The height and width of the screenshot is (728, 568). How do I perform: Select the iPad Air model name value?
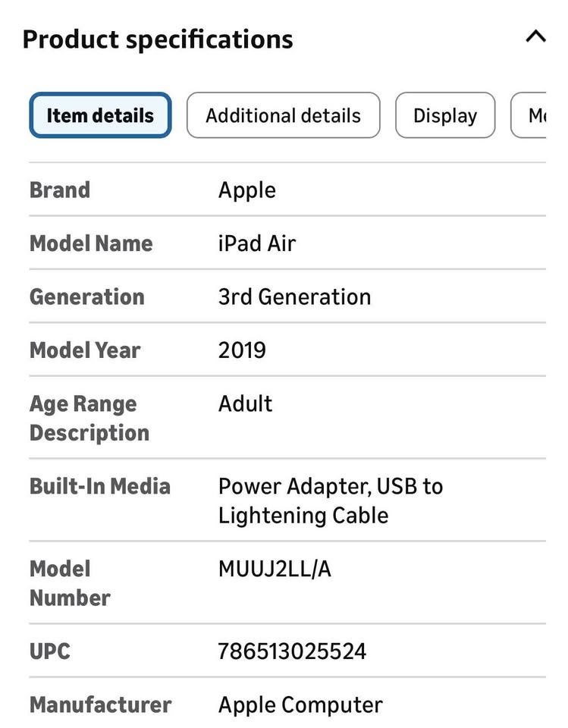[x=257, y=243]
